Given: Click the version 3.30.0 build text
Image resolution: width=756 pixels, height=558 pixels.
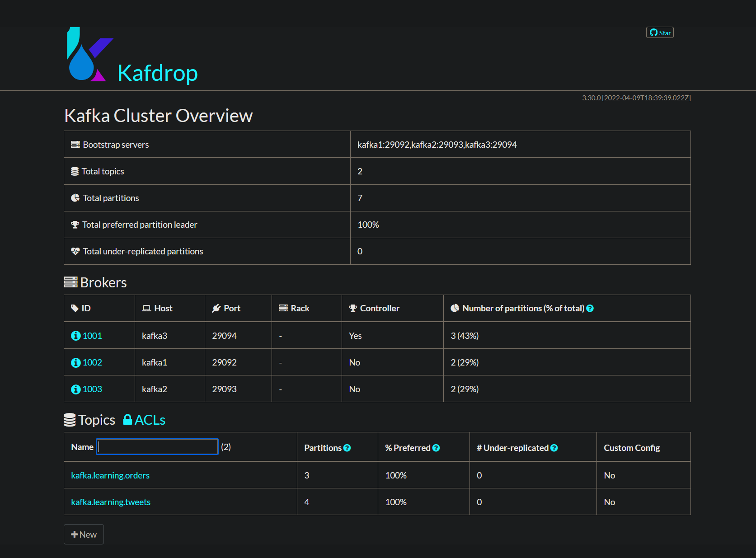Looking at the screenshot, I should [x=636, y=98].
